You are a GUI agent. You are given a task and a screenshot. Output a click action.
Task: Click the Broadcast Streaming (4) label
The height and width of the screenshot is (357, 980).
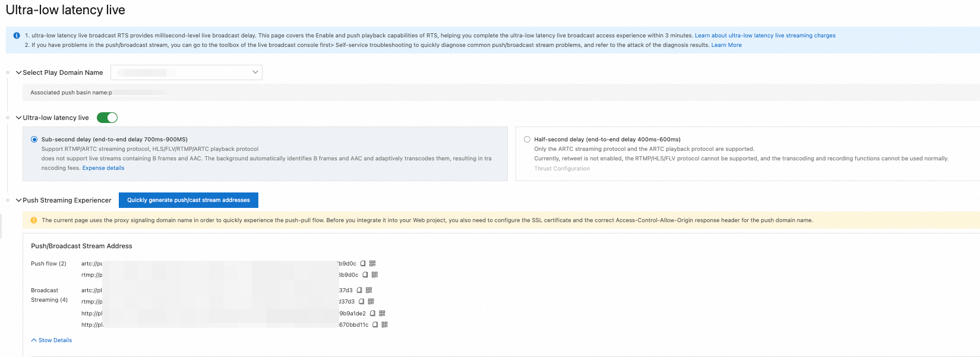pyautogui.click(x=49, y=295)
